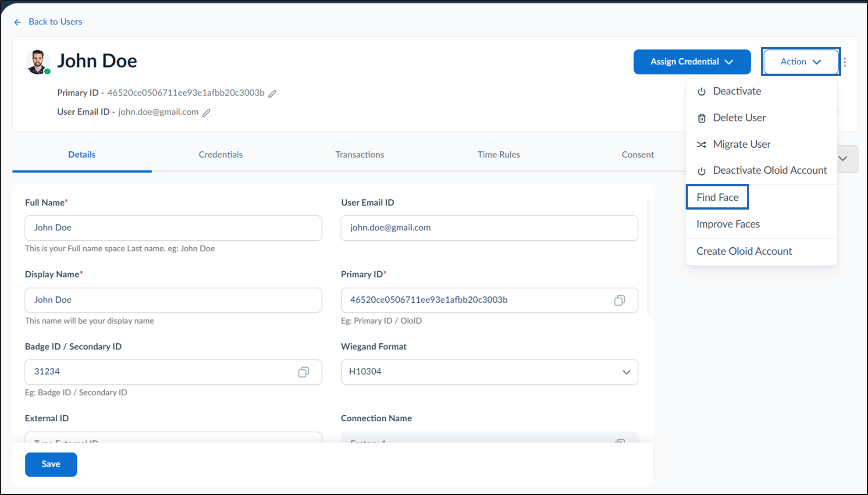Open the three-dot more options menu

pyautogui.click(x=845, y=62)
